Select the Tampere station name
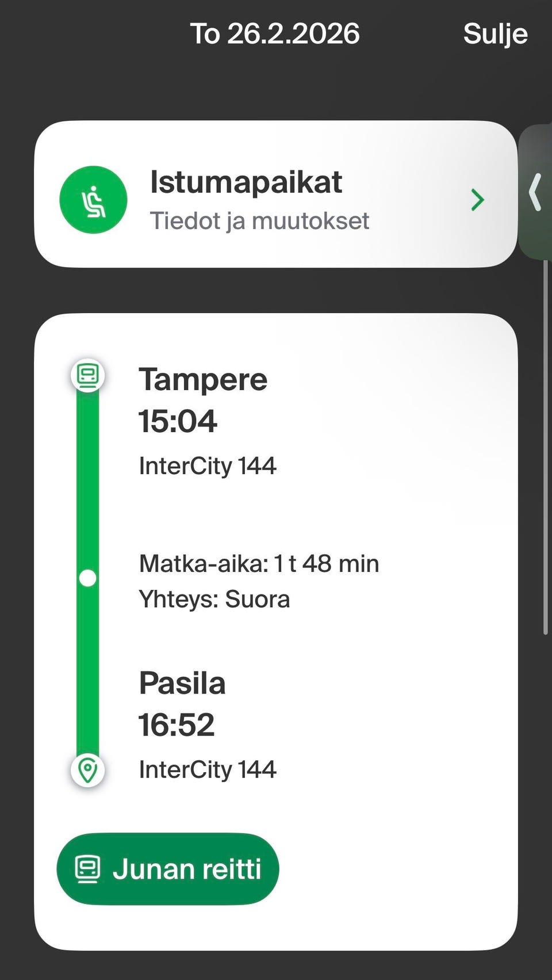 tap(203, 380)
